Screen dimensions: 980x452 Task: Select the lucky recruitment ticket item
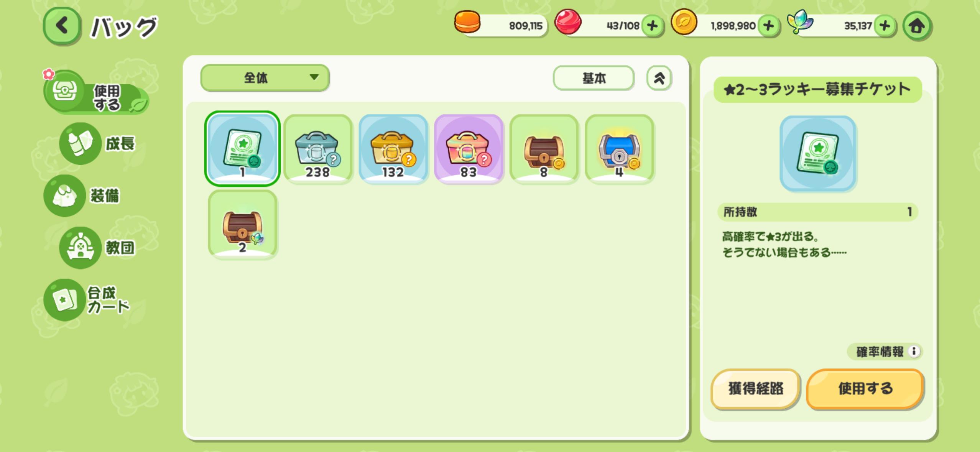pos(242,149)
